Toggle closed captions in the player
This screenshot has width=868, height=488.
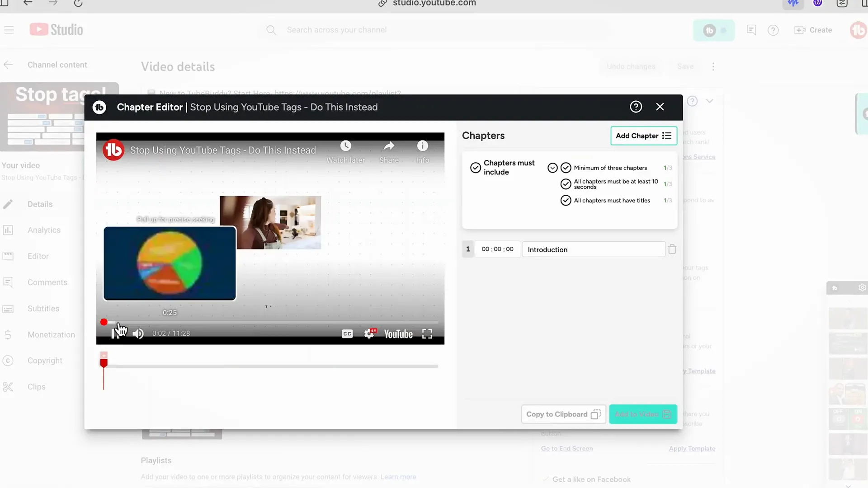click(x=347, y=333)
